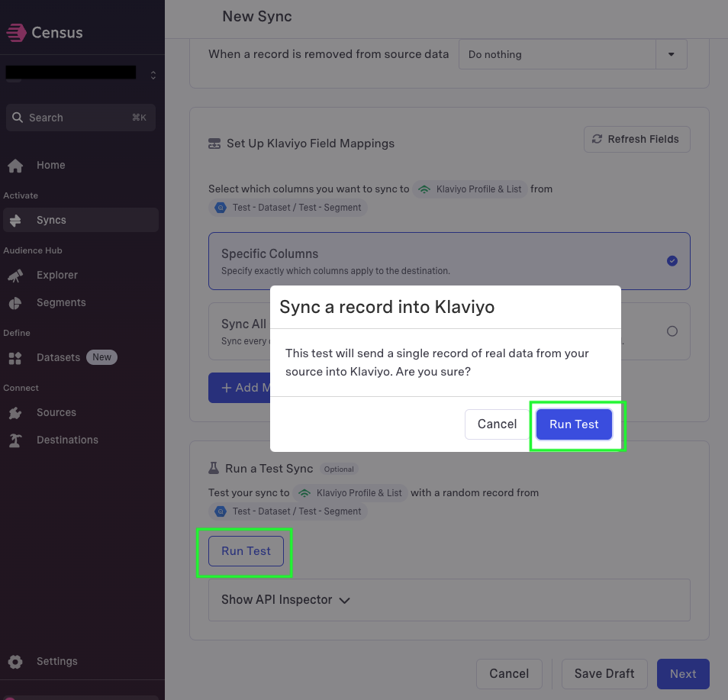This screenshot has height=700, width=728.
Task: Click the Next button
Action: tap(683, 673)
